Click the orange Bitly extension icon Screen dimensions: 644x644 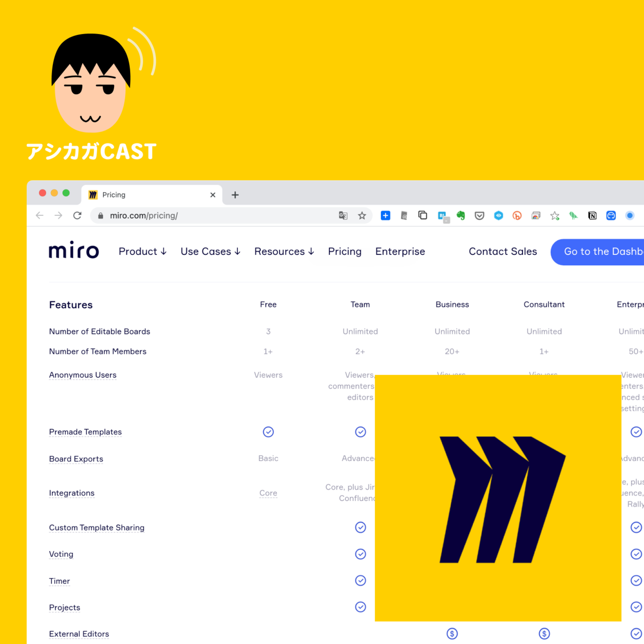pos(517,216)
